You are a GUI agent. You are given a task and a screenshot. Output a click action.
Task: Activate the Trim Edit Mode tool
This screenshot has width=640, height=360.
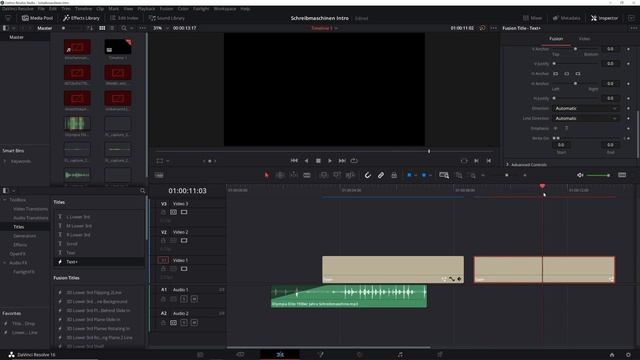click(280, 175)
